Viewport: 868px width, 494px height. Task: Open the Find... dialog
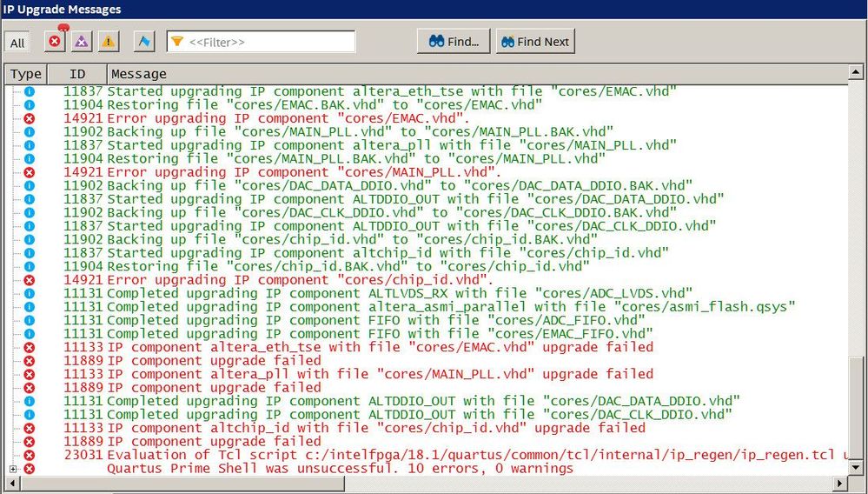tap(454, 42)
